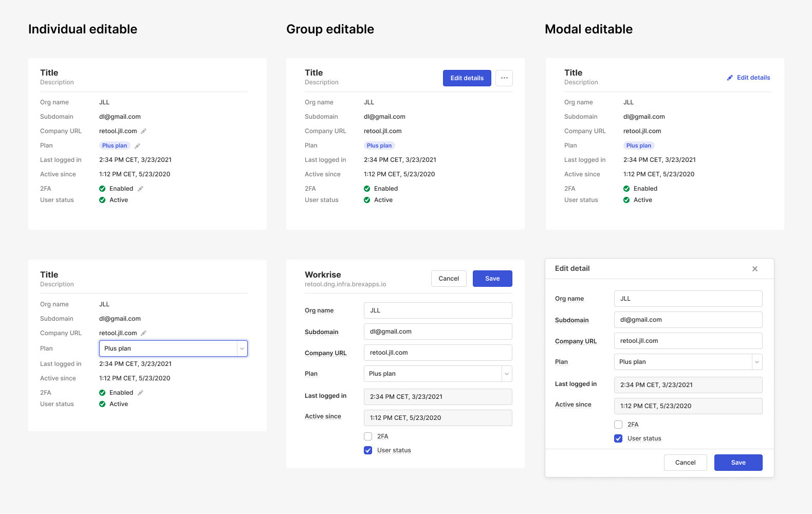This screenshot has width=812, height=514.
Task: Focus the Company URL field in Edit detail modal
Action: pos(688,341)
